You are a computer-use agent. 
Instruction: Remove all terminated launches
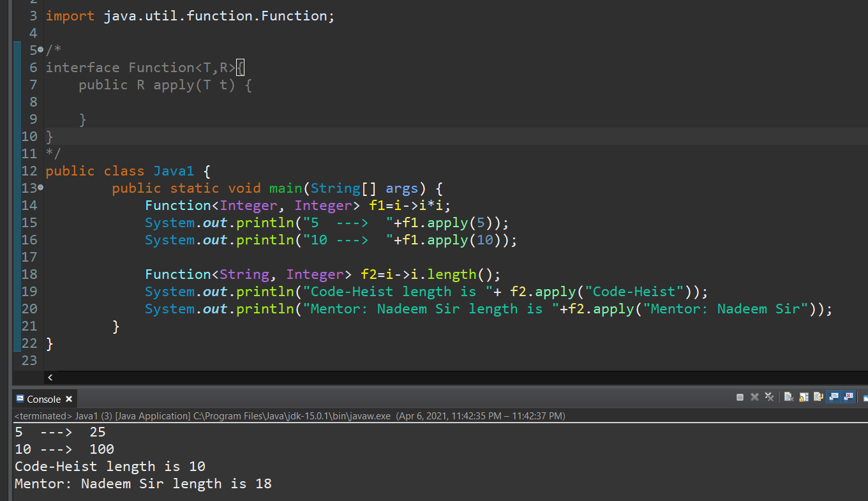pyautogui.click(x=770, y=397)
